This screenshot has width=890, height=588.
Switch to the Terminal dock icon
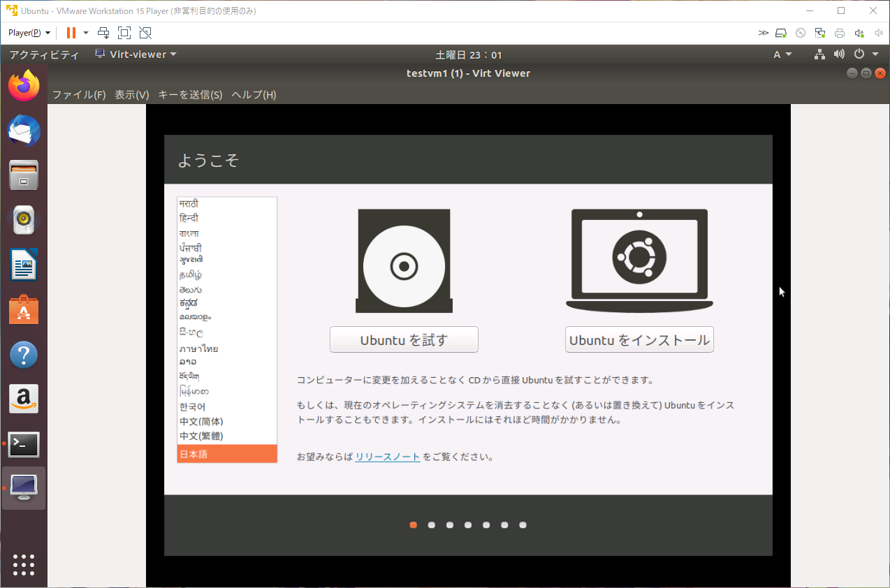pyautogui.click(x=24, y=444)
